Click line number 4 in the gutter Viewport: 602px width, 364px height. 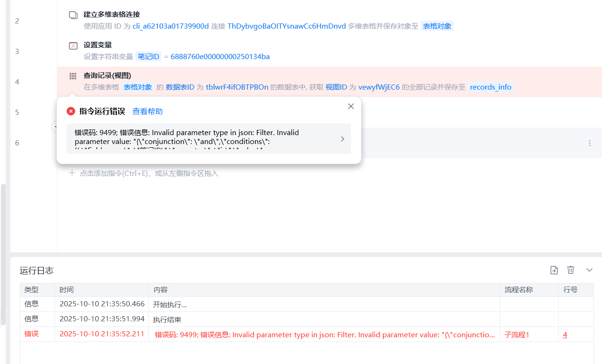click(17, 82)
